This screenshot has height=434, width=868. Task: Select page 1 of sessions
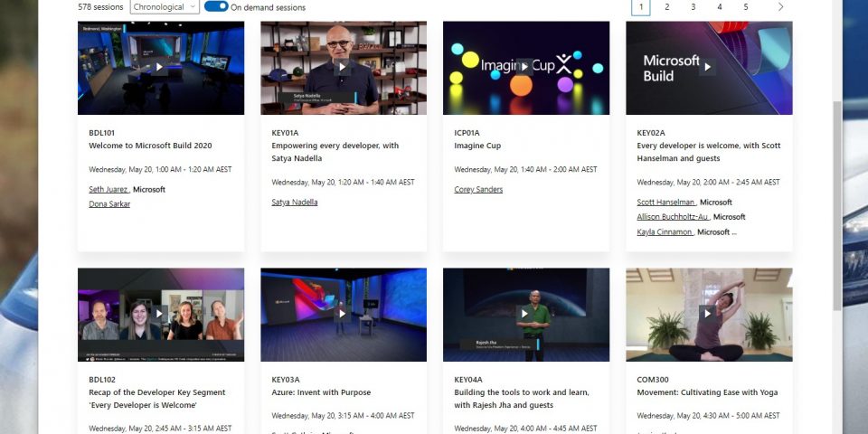[641, 6]
